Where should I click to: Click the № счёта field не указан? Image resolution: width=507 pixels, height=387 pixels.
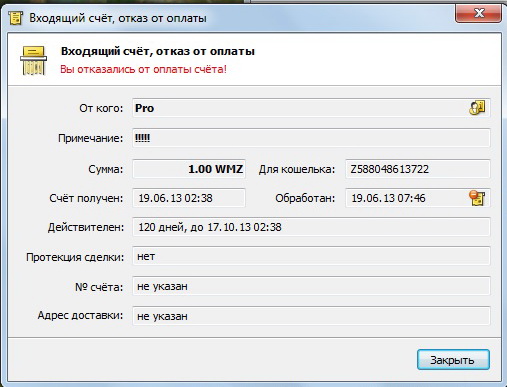coord(311,286)
